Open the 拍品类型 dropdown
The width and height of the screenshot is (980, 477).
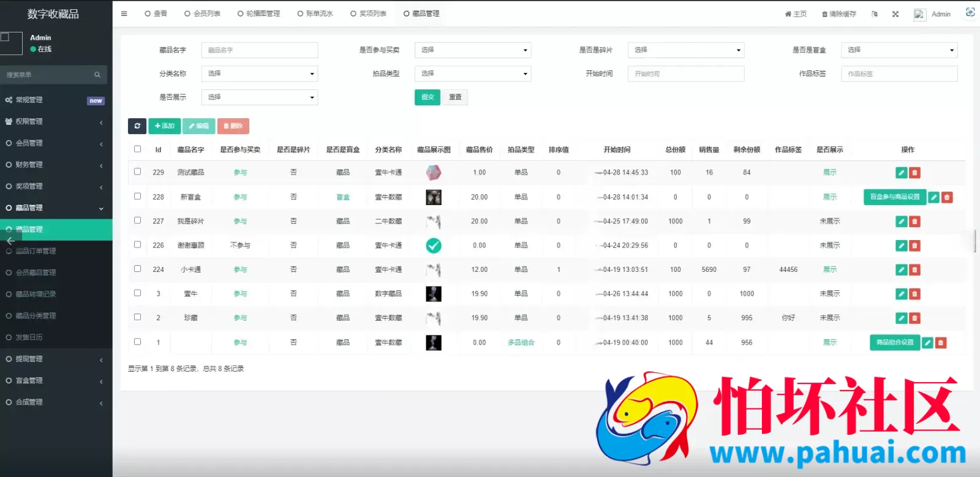click(473, 73)
